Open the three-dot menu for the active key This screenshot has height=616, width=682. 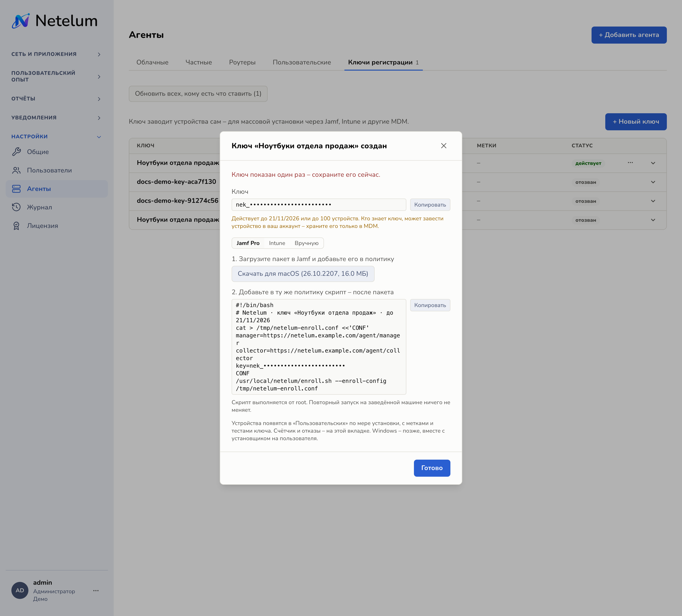pos(630,163)
